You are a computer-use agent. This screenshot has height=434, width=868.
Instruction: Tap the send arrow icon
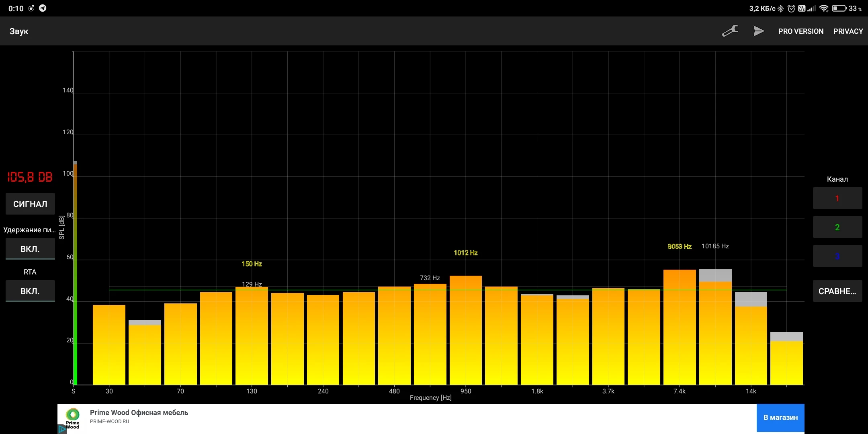[x=758, y=31]
